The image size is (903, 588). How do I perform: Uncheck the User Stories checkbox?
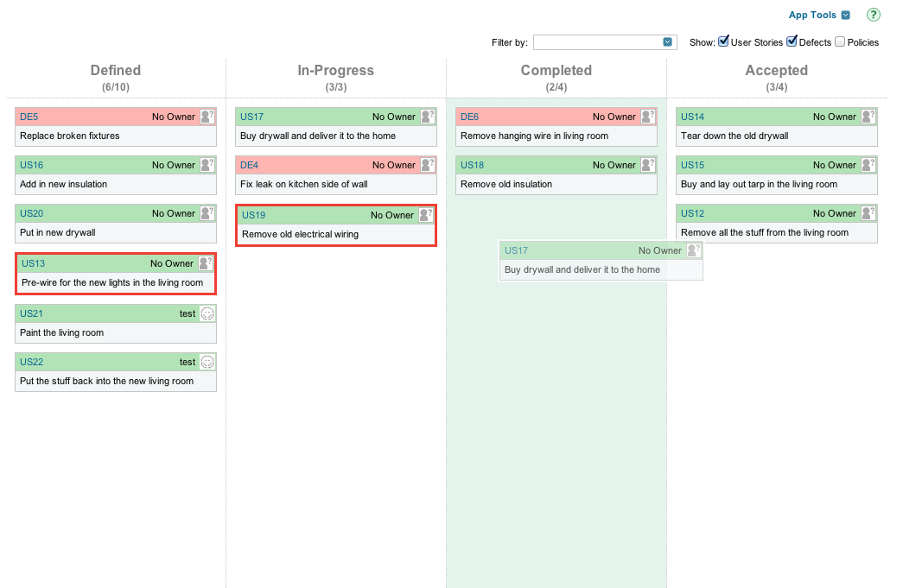(x=724, y=41)
